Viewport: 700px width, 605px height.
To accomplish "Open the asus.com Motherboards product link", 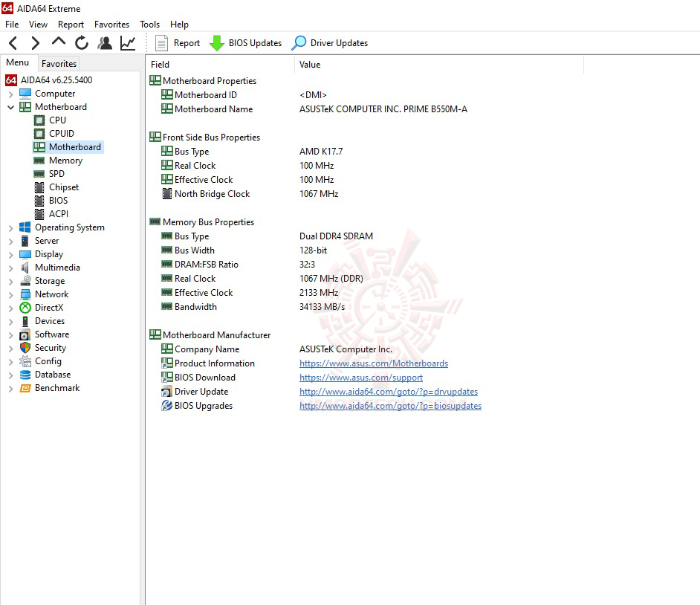I will click(373, 363).
